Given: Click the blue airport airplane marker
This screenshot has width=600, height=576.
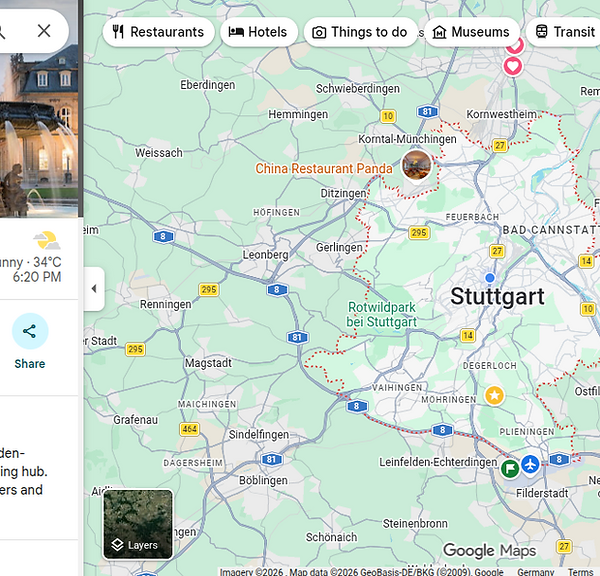Looking at the screenshot, I should coord(530,464).
